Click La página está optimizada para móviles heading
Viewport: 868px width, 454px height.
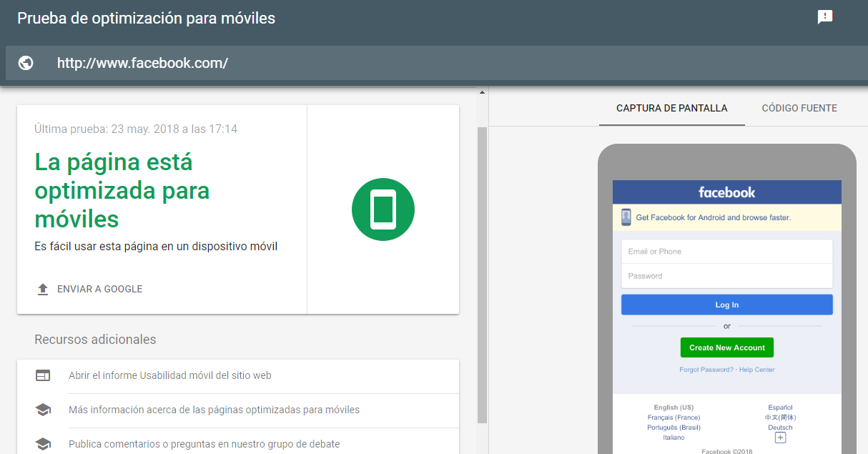tap(122, 190)
